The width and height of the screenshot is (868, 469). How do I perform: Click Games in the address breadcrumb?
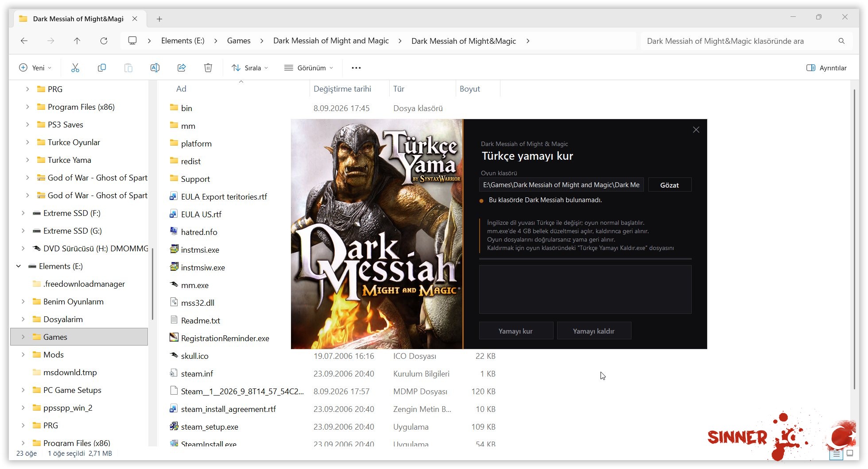[x=239, y=41]
